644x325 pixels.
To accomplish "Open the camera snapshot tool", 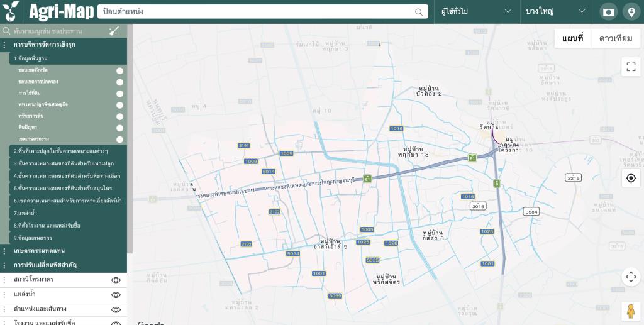I will 608,12.
